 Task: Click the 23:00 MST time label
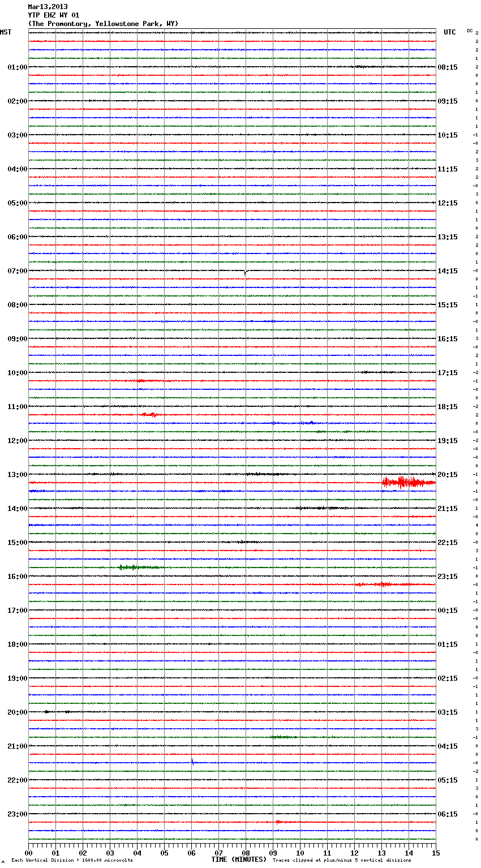(x=18, y=814)
